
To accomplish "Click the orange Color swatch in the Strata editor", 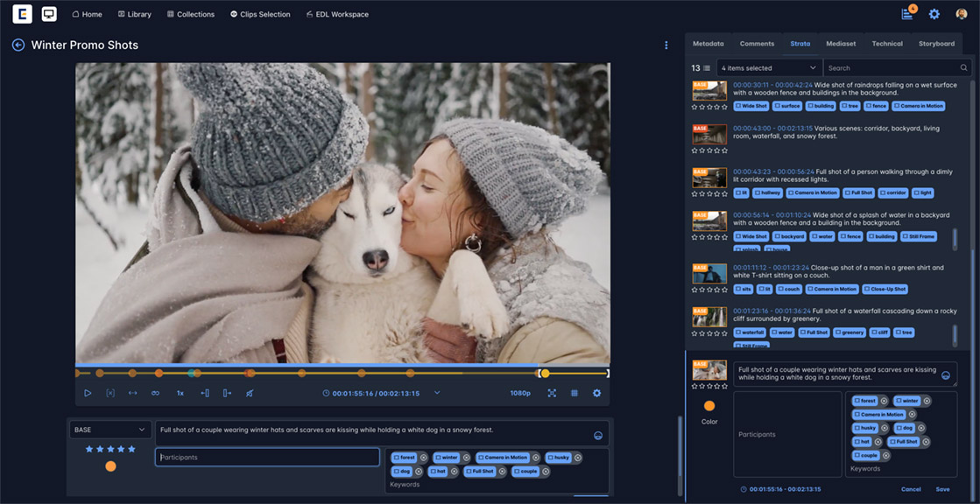I will (x=709, y=406).
